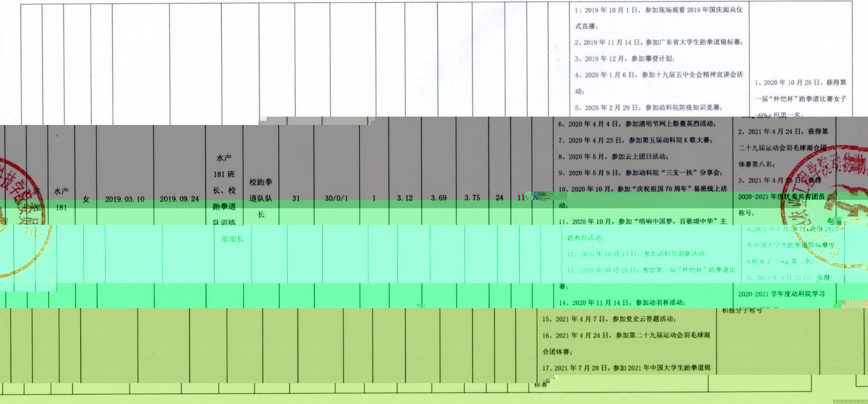The height and width of the screenshot is (404, 868).
Task: Click the date cell '2019.09.24'
Action: click(x=179, y=199)
